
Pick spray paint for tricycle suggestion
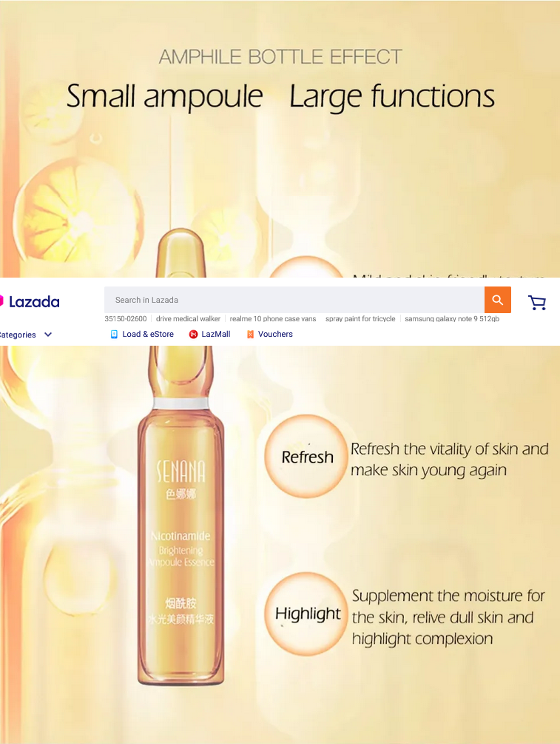[360, 319]
